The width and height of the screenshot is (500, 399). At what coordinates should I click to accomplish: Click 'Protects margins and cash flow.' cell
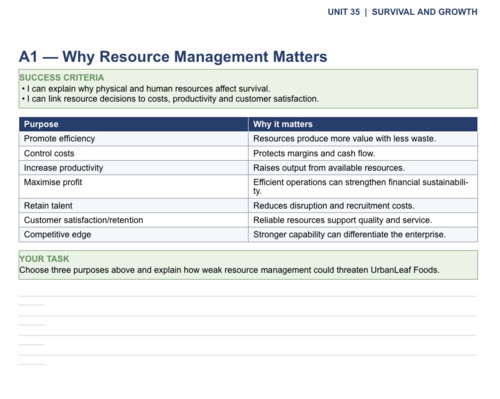(x=363, y=153)
